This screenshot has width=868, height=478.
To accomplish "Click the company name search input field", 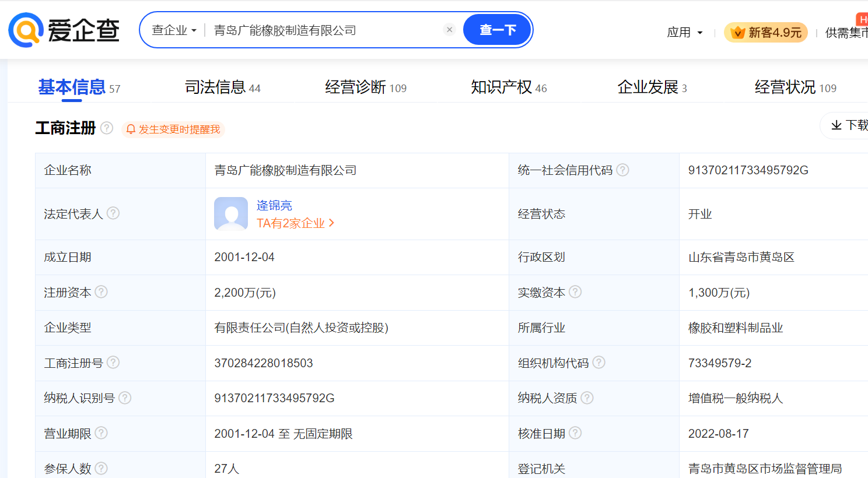I will click(x=324, y=30).
